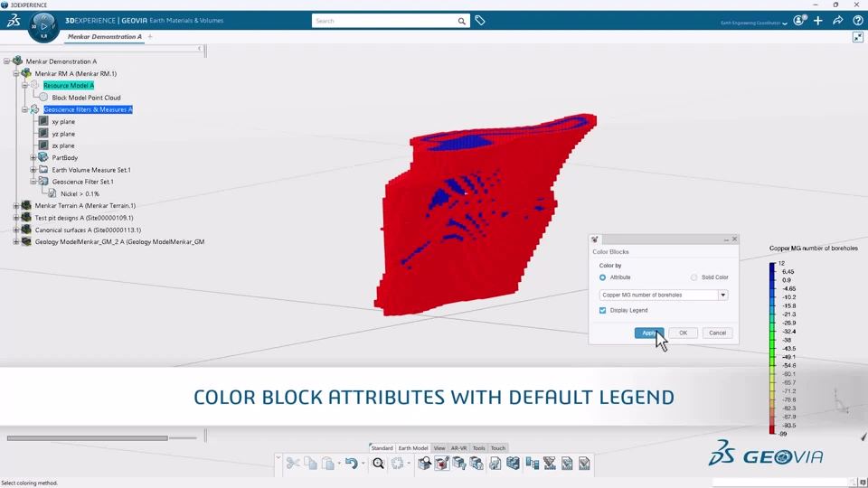Click the blue block model cube icon
This screenshot has width=868, height=488.
(514, 463)
